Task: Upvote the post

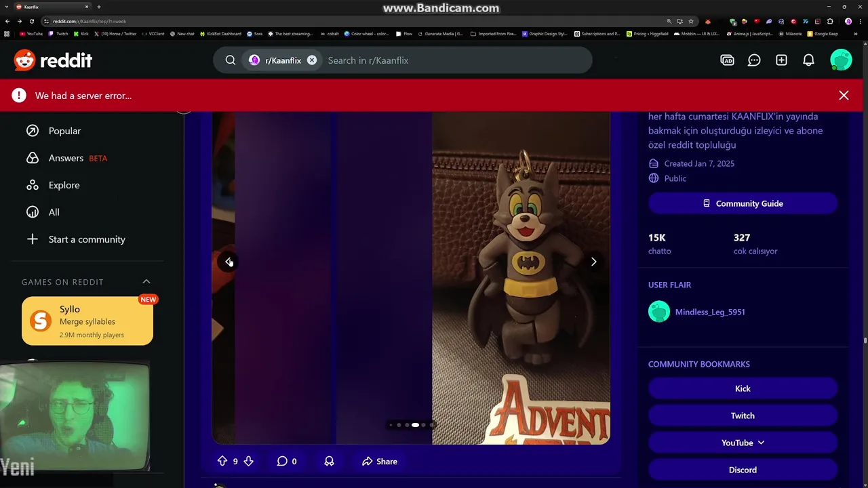Action: pyautogui.click(x=222, y=462)
